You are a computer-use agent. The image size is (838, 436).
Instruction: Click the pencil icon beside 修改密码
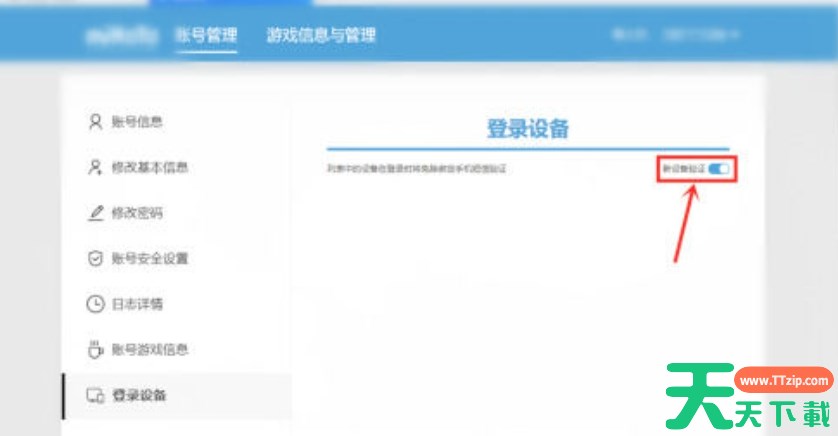[x=95, y=213]
